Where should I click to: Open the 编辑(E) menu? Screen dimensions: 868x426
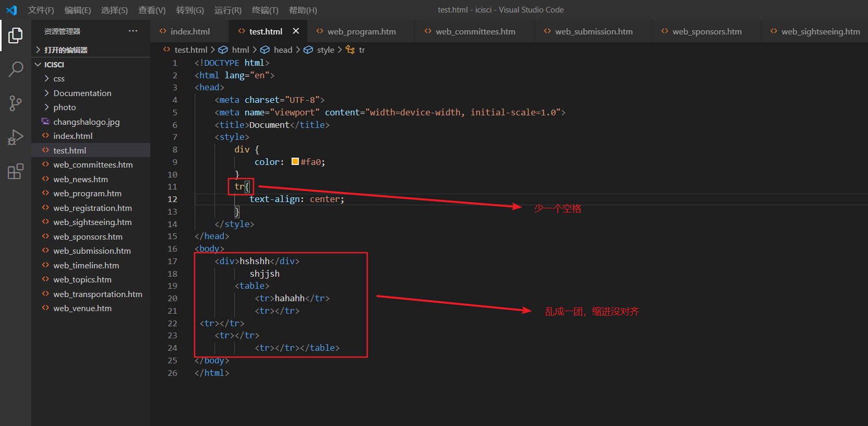[x=78, y=10]
